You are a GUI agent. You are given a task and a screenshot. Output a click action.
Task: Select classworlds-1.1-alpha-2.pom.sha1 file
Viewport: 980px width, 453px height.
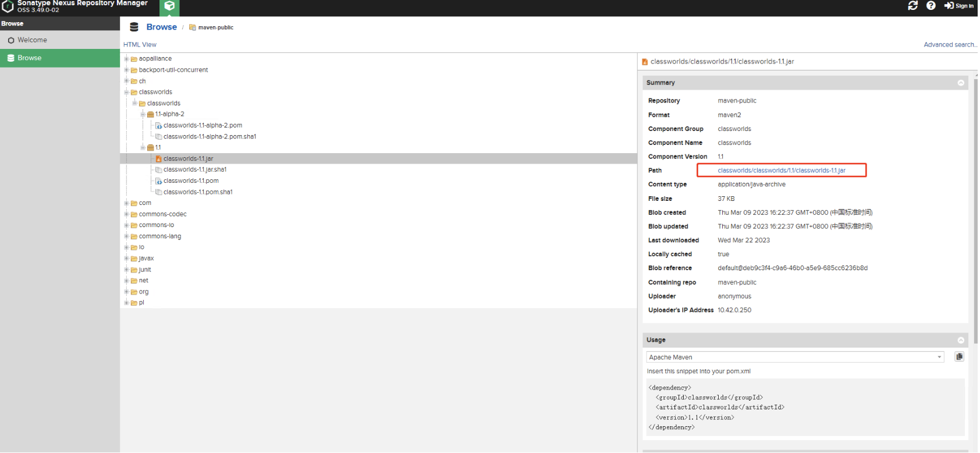point(210,136)
